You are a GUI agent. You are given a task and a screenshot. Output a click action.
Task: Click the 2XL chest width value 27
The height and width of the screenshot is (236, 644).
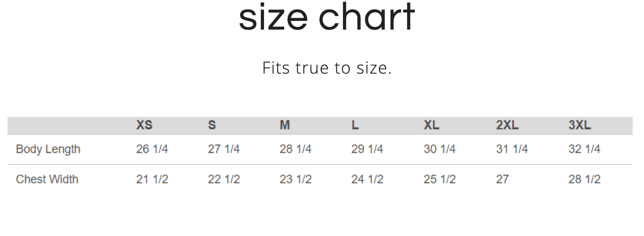click(502, 179)
